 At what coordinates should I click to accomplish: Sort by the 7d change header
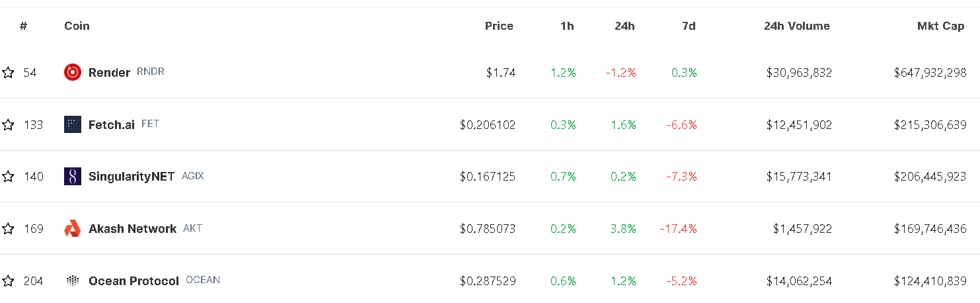pos(689,26)
